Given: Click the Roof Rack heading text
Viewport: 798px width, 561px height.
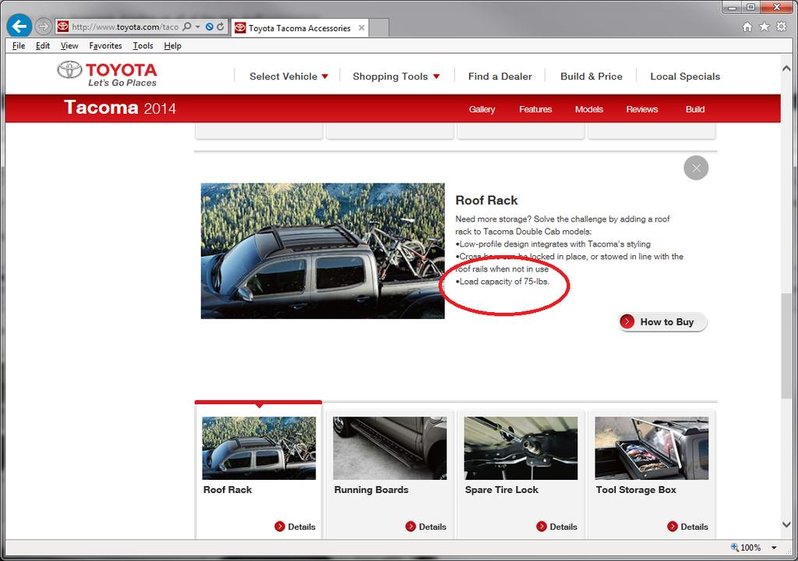Looking at the screenshot, I should click(x=487, y=200).
